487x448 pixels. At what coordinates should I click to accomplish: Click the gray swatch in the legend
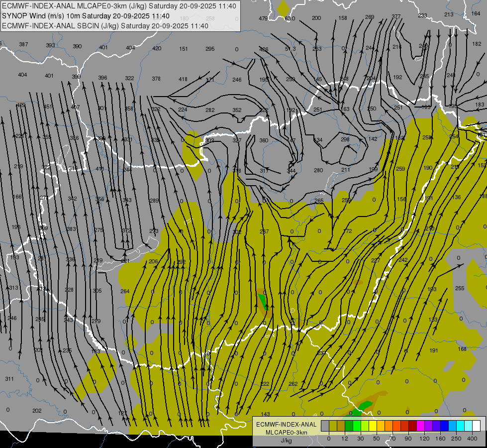pyautogui.click(x=325, y=426)
